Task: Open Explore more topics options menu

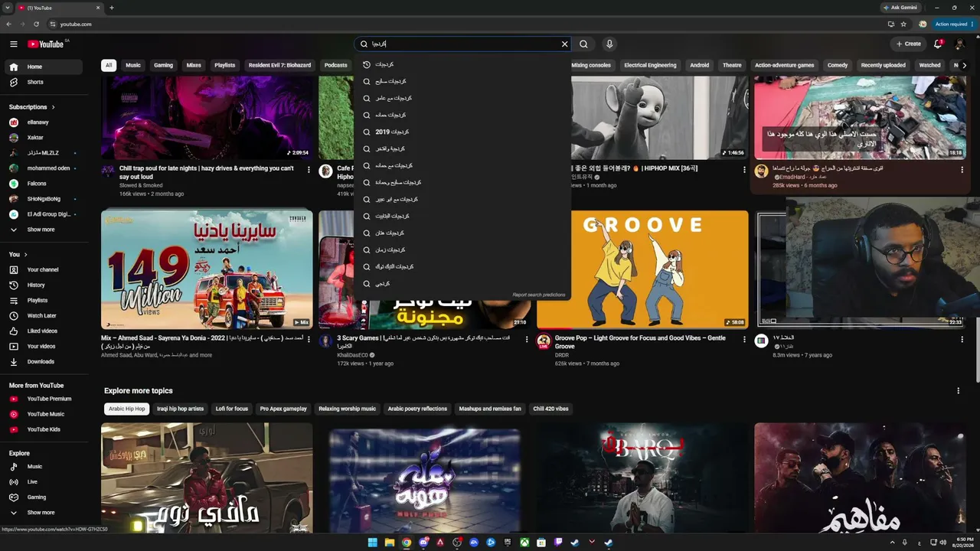Action: (x=958, y=391)
